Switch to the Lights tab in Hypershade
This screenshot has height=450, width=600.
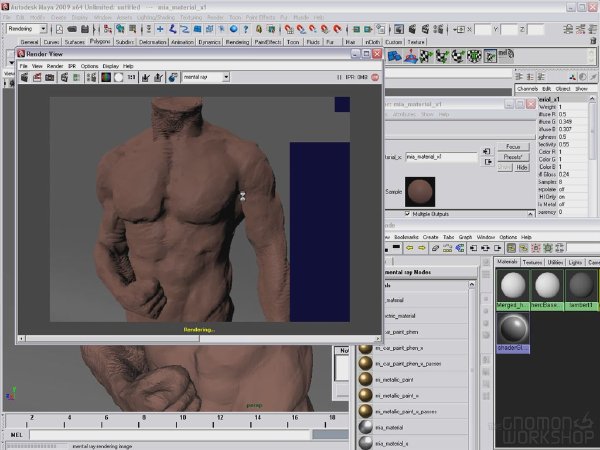(x=575, y=262)
